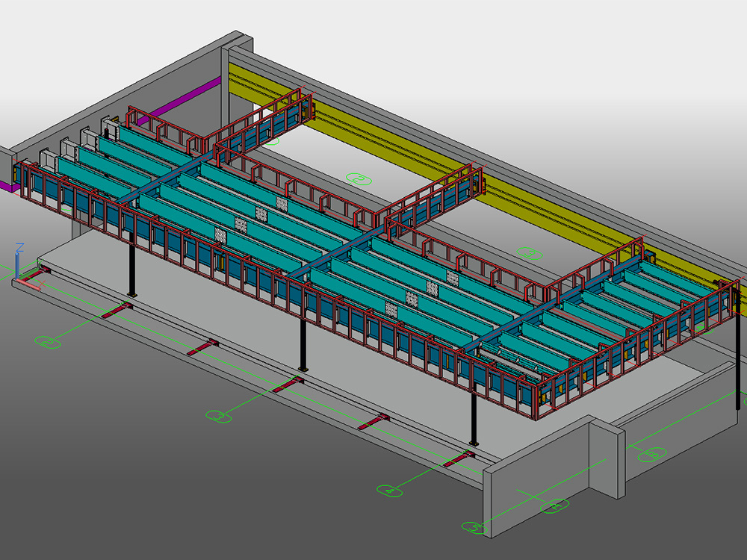Viewport: 747px width, 560px height.
Task: Pick the black column at the far right edge
Action: [x=738, y=348]
